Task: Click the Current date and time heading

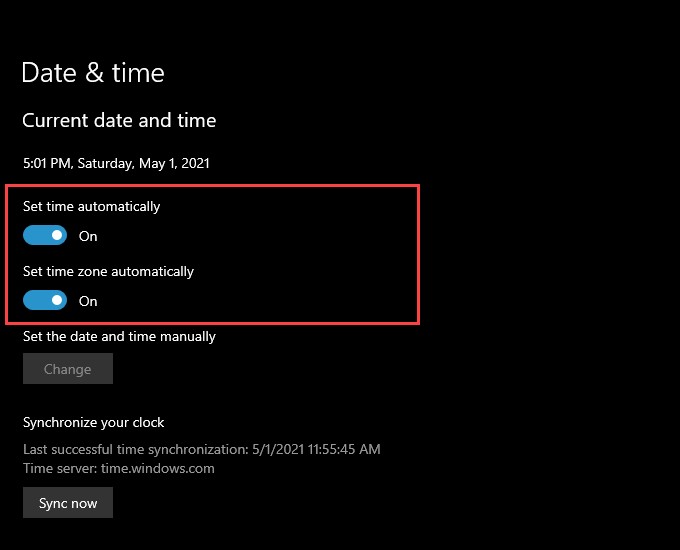Action: pyautogui.click(x=119, y=120)
